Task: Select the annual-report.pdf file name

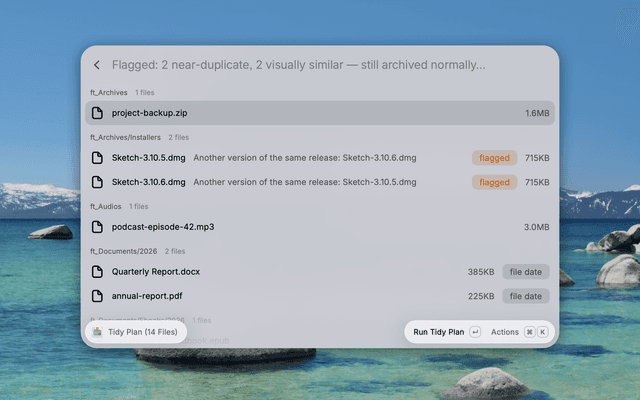Action: tap(147, 296)
